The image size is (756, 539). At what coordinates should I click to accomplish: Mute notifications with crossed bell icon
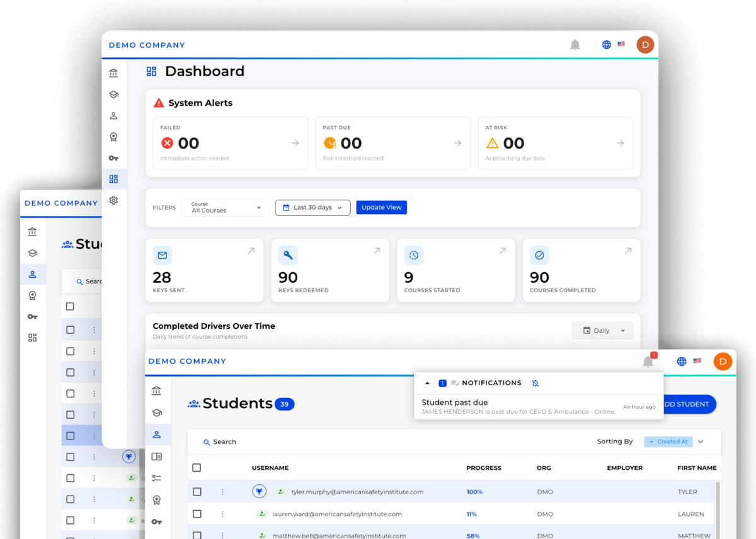click(535, 383)
